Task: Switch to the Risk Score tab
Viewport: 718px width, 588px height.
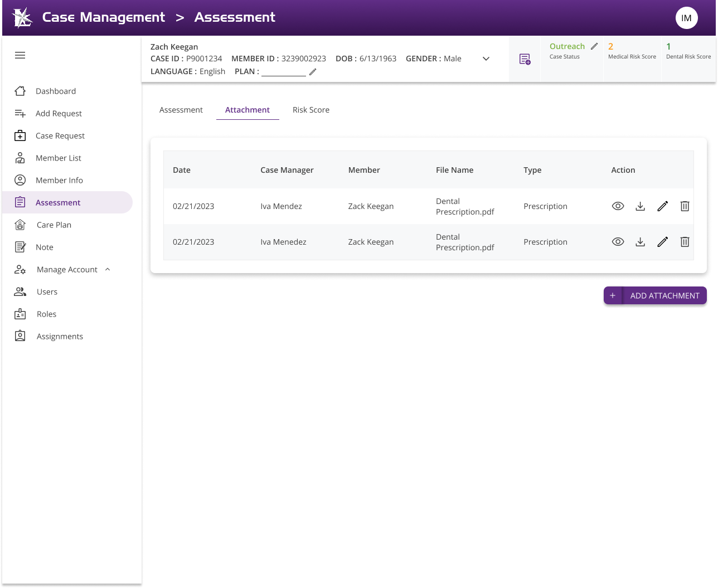Action: click(x=311, y=110)
